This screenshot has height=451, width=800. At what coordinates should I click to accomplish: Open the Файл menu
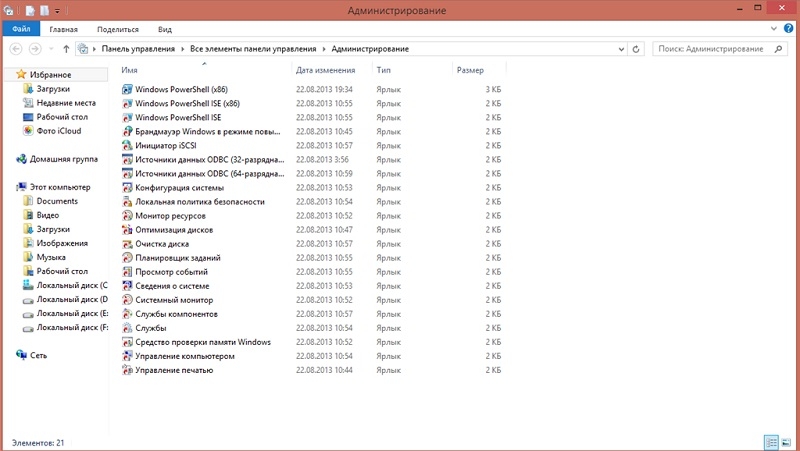pyautogui.click(x=21, y=29)
